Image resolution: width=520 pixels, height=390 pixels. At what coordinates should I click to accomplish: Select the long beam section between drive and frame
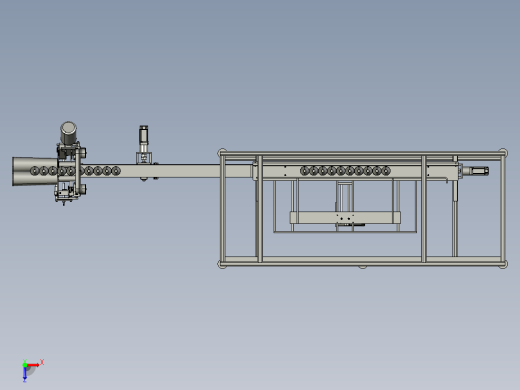[170, 171]
